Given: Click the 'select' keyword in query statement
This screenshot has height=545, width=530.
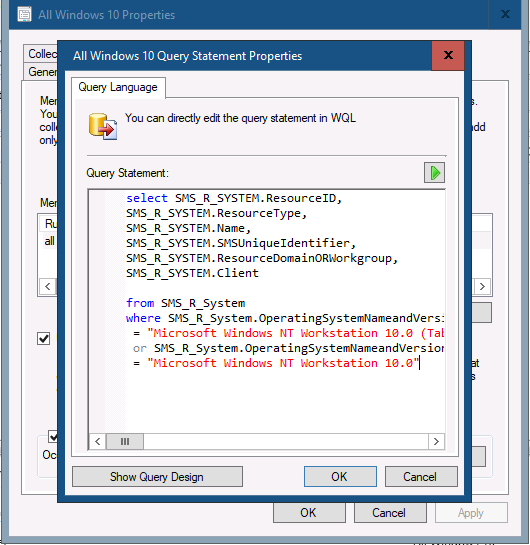Looking at the screenshot, I should click(147, 198).
